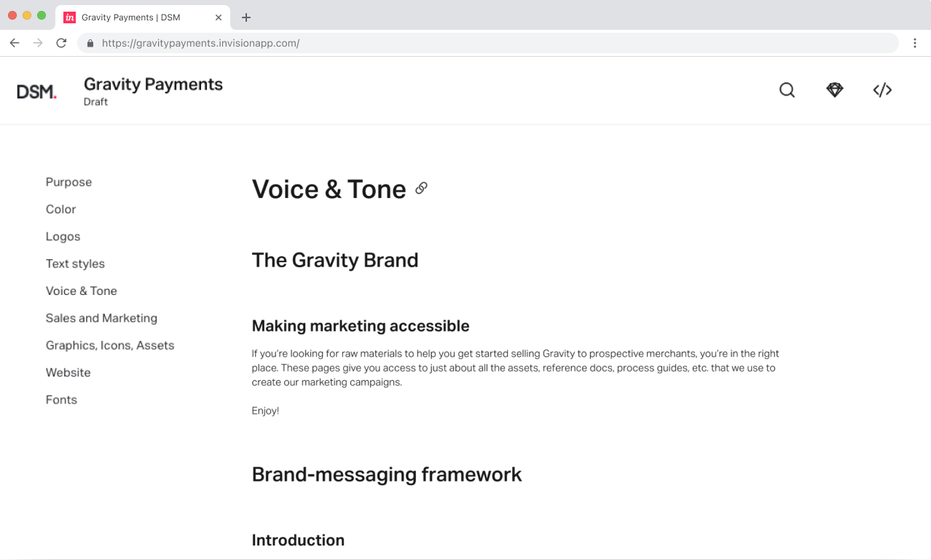This screenshot has width=931, height=560.
Task: Copy the Voice & Tone anchor link icon
Action: (421, 188)
